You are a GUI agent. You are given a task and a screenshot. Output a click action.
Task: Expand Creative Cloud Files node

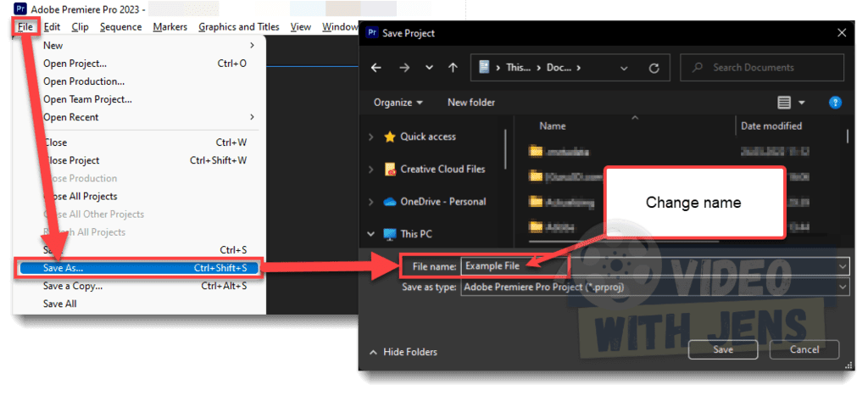click(371, 170)
